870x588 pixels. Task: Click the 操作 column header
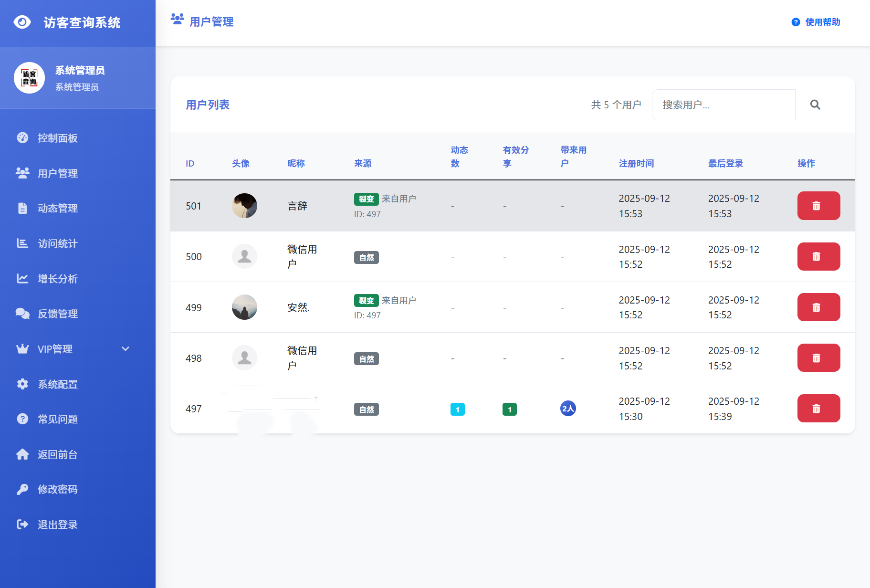pos(806,163)
